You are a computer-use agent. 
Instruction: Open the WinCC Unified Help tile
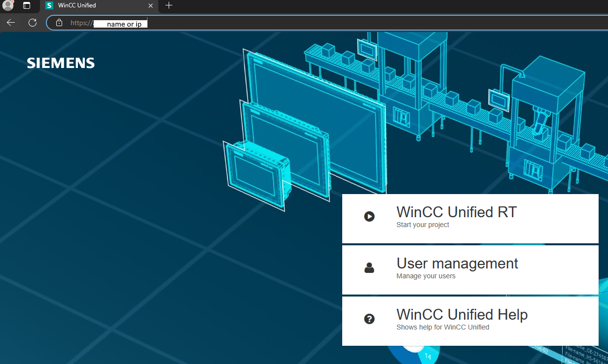470,321
